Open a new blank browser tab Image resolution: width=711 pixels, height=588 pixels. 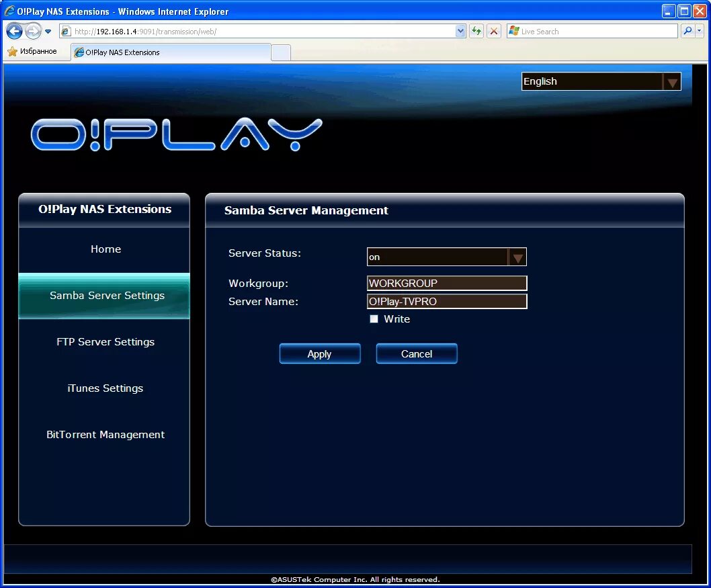(281, 53)
